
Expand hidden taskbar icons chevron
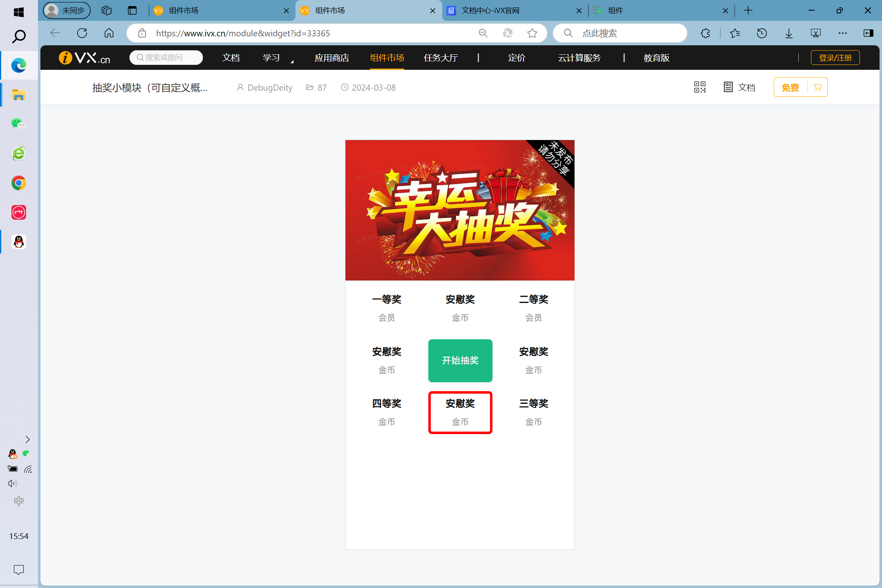[x=27, y=439]
